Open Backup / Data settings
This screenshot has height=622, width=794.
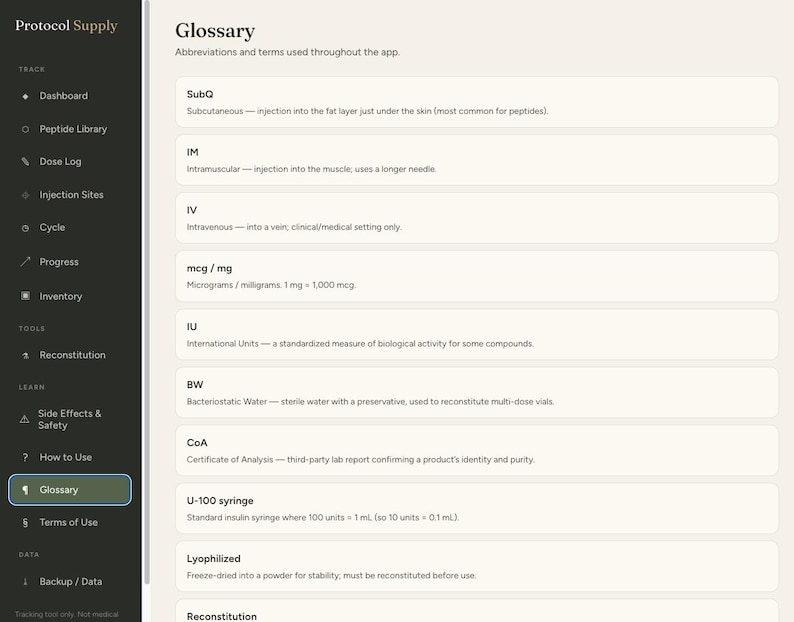pyautogui.click(x=70, y=581)
